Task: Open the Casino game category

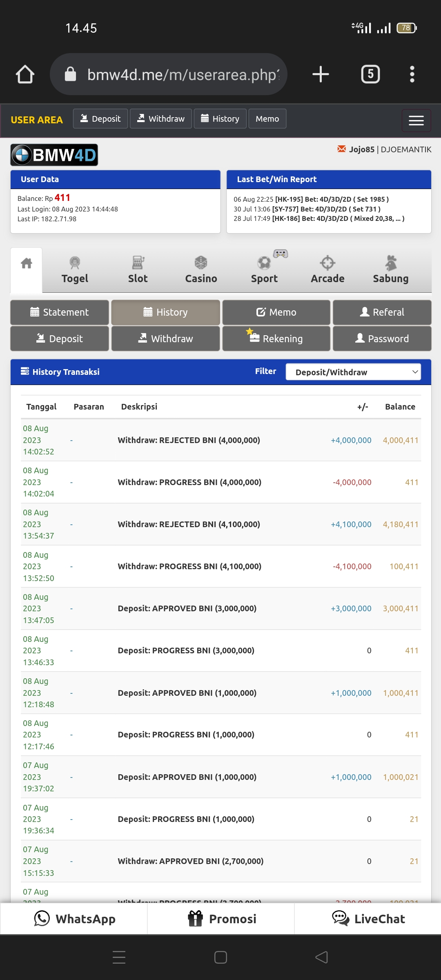Action: [x=201, y=270]
